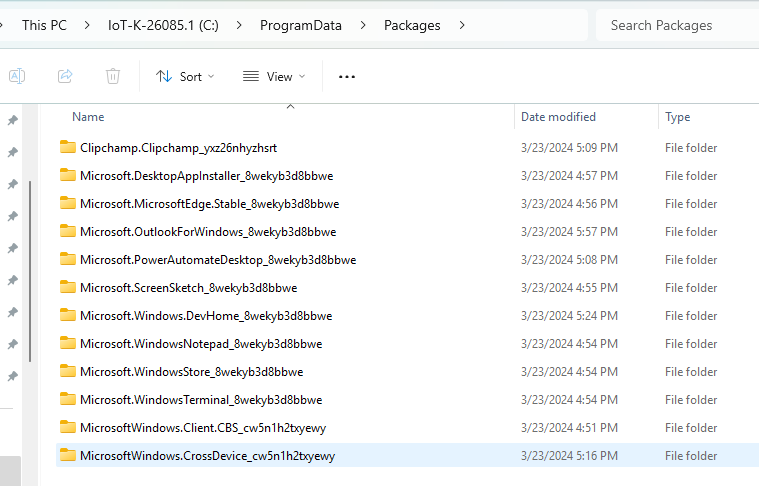
Task: Select Microsoft.WindowsNotepad_8wekyb3d8bbwe folder name
Action: (201, 344)
